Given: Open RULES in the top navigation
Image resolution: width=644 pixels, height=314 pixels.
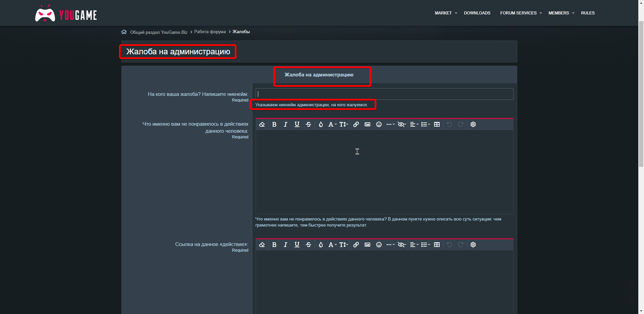Looking at the screenshot, I should click(x=588, y=13).
